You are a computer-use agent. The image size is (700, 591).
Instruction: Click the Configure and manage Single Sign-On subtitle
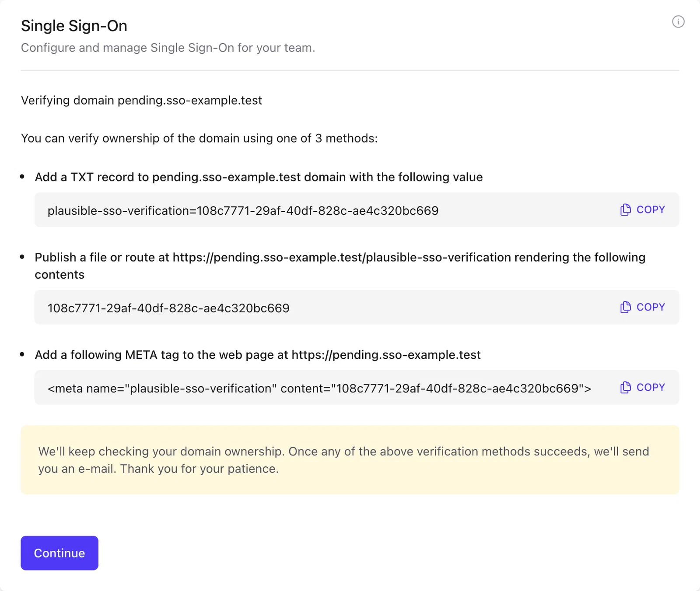pos(168,48)
